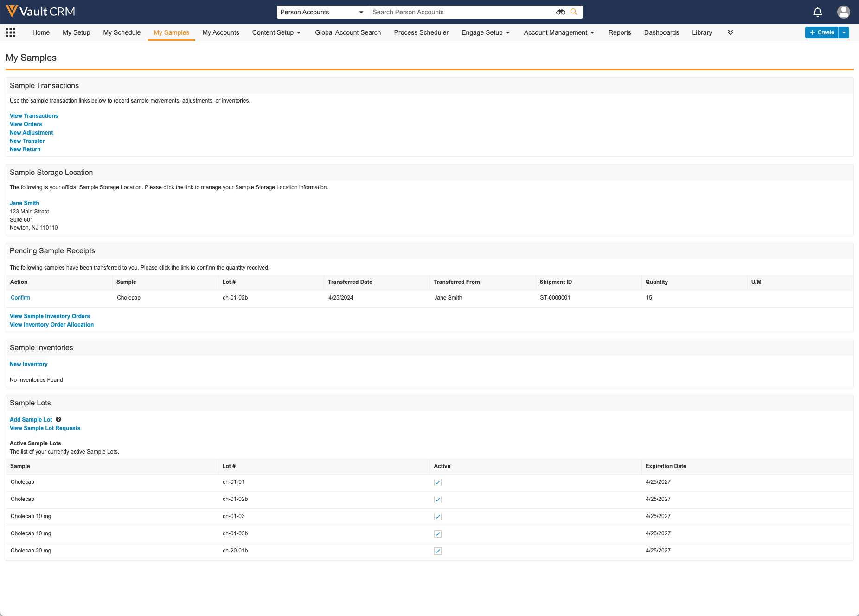Open the user profile avatar
Viewport: 859px width, 616px height.
pos(843,12)
